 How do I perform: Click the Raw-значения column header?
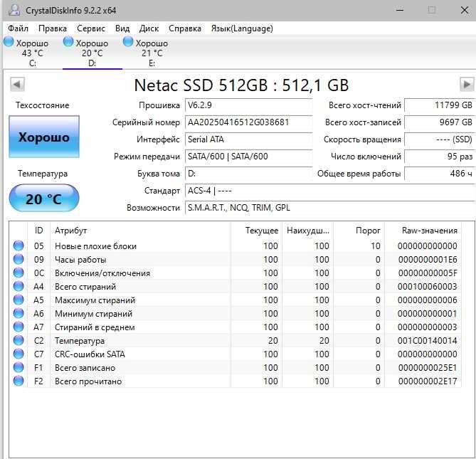[423, 231]
